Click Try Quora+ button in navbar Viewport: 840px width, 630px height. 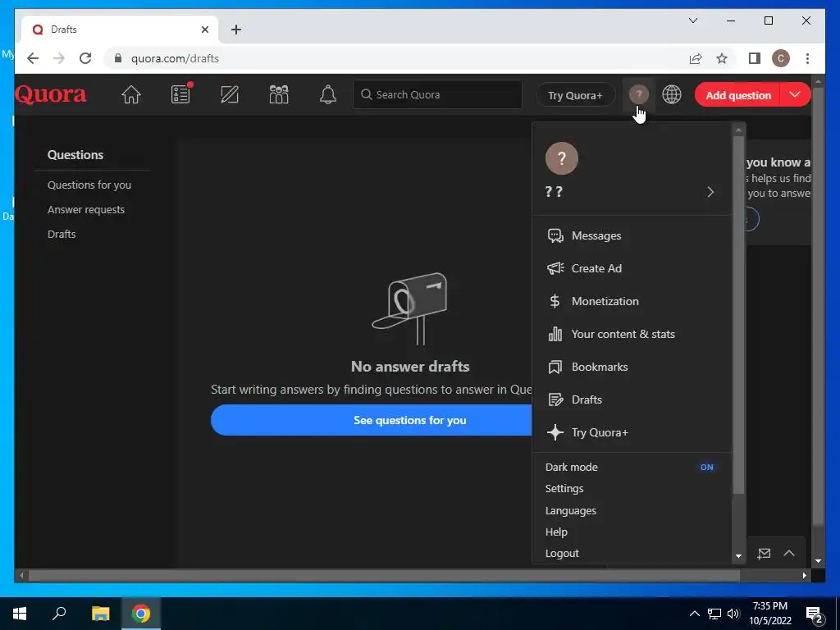point(575,95)
